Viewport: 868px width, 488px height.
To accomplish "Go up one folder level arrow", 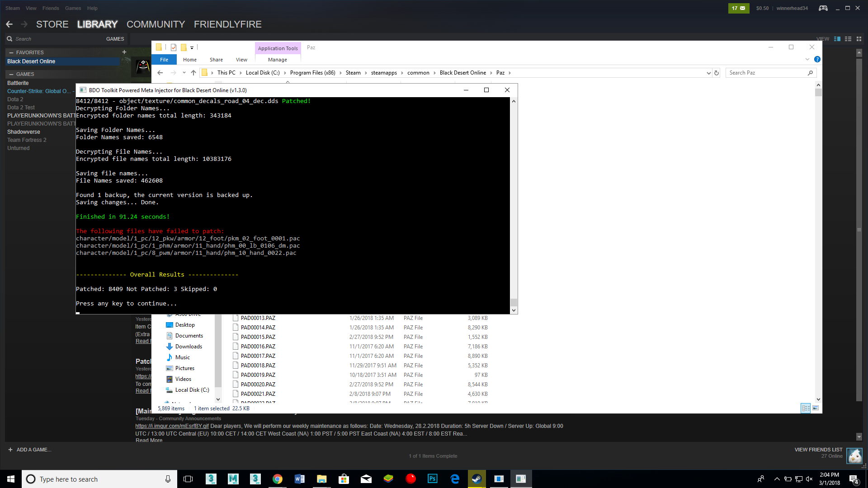I will [193, 73].
